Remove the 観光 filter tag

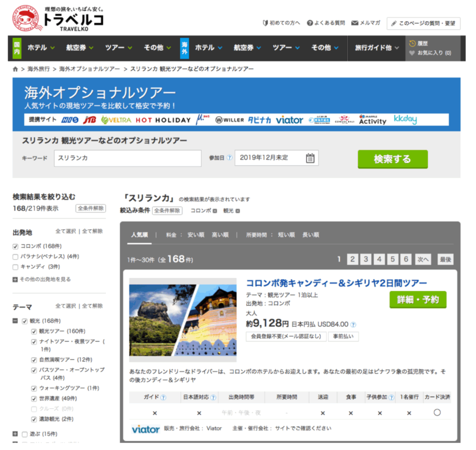238,211
